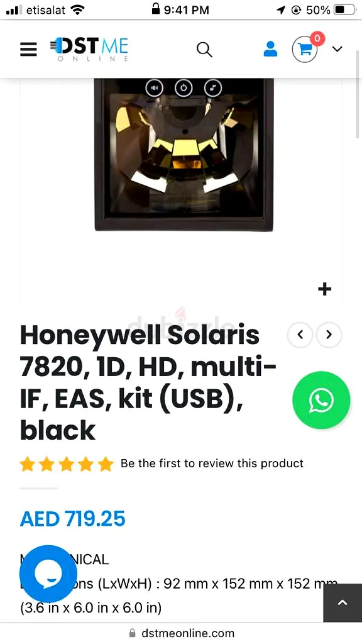Open the blue live chat bubble
Screen dimensions: 362x644
tap(48, 574)
